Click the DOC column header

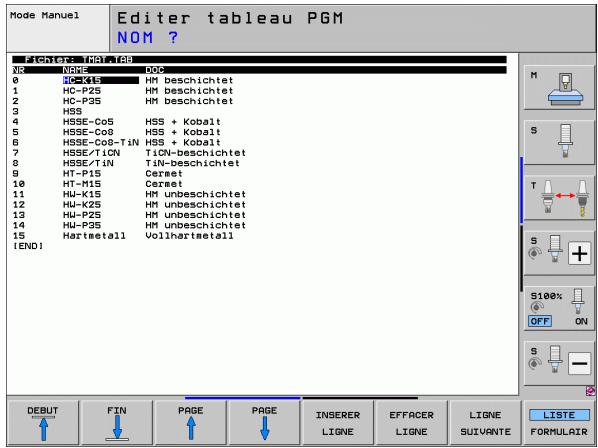pyautogui.click(x=155, y=70)
